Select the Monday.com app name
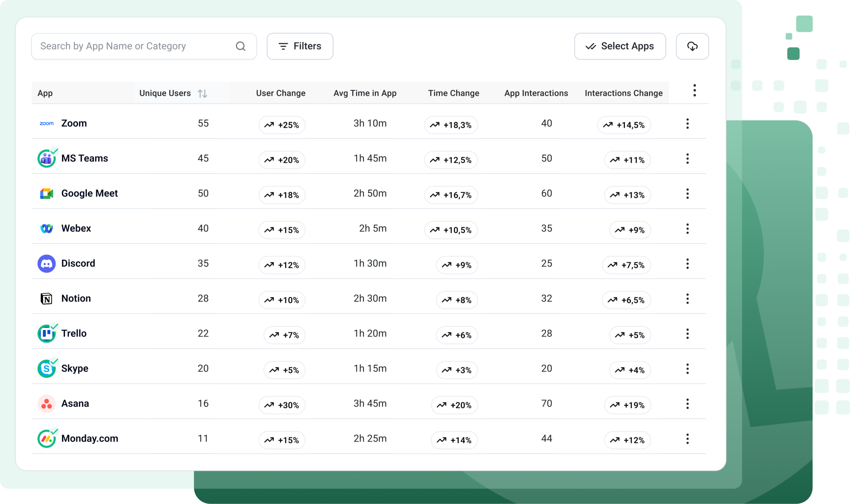 click(90, 438)
